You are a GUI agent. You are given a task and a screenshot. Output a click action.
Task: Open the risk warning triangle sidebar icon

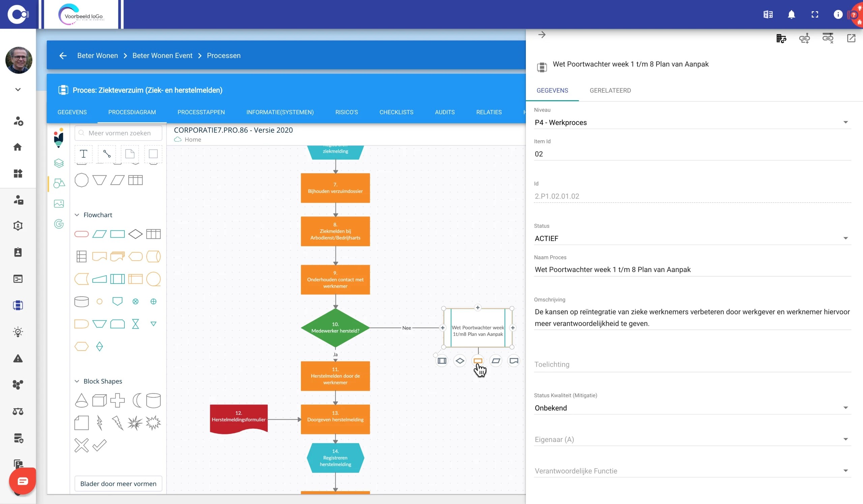(x=18, y=358)
